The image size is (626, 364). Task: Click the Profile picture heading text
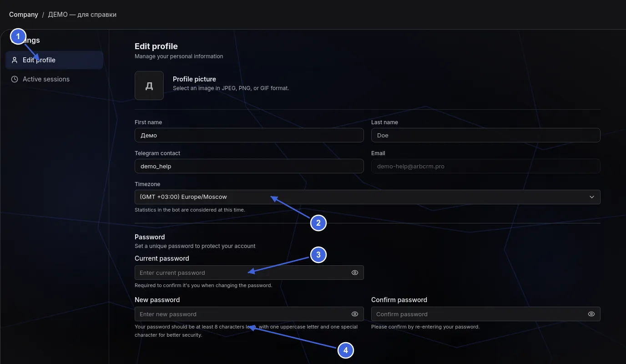194,79
